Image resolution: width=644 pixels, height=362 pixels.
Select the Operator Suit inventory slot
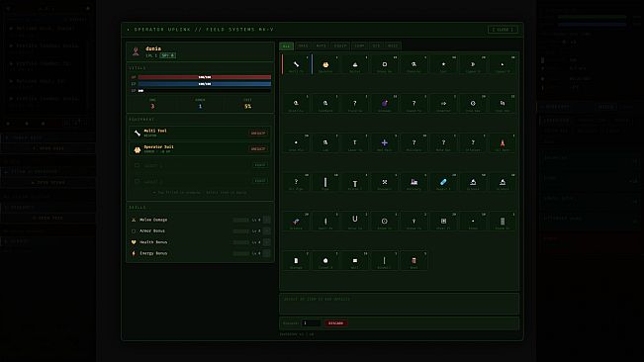(325, 64)
